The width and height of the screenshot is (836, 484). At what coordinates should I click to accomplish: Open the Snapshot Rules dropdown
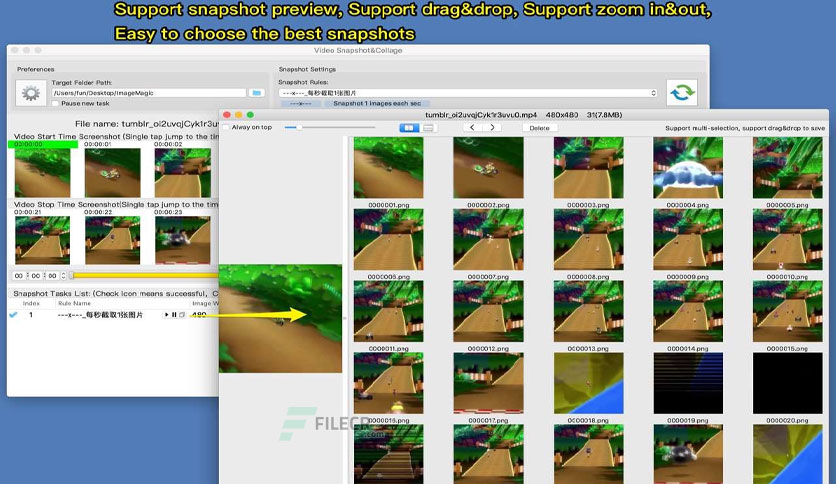468,93
